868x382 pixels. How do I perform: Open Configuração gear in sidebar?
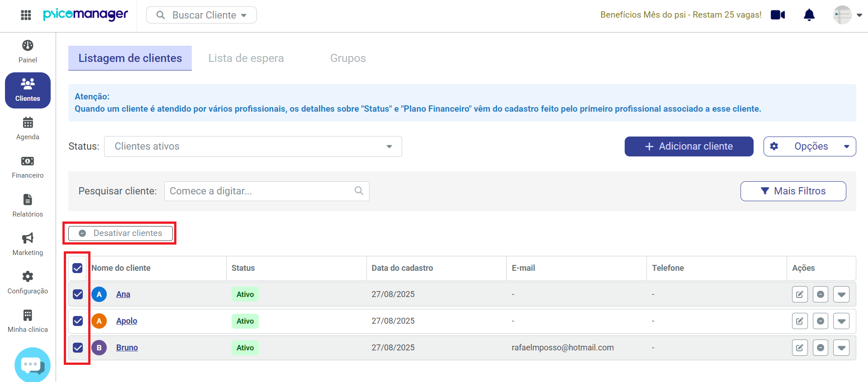(28, 283)
